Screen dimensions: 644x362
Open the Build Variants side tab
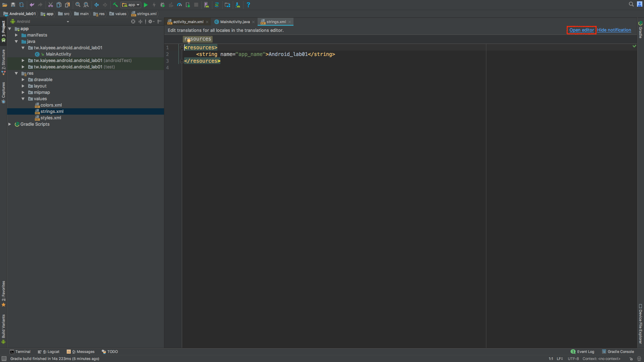(x=3, y=329)
